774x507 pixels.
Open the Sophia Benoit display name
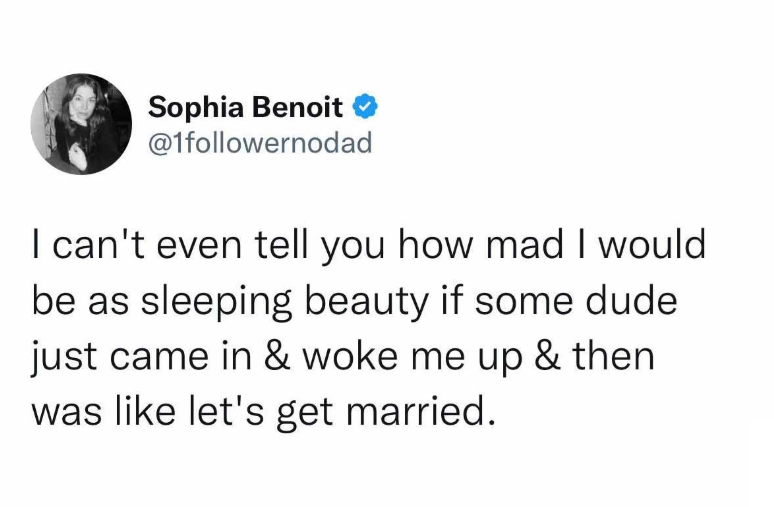[x=246, y=106]
